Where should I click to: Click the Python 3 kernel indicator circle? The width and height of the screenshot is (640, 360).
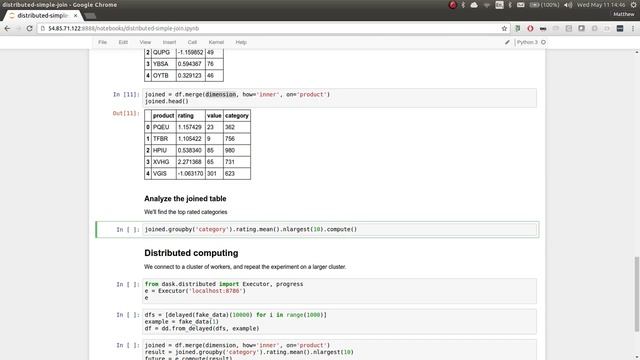click(x=543, y=42)
